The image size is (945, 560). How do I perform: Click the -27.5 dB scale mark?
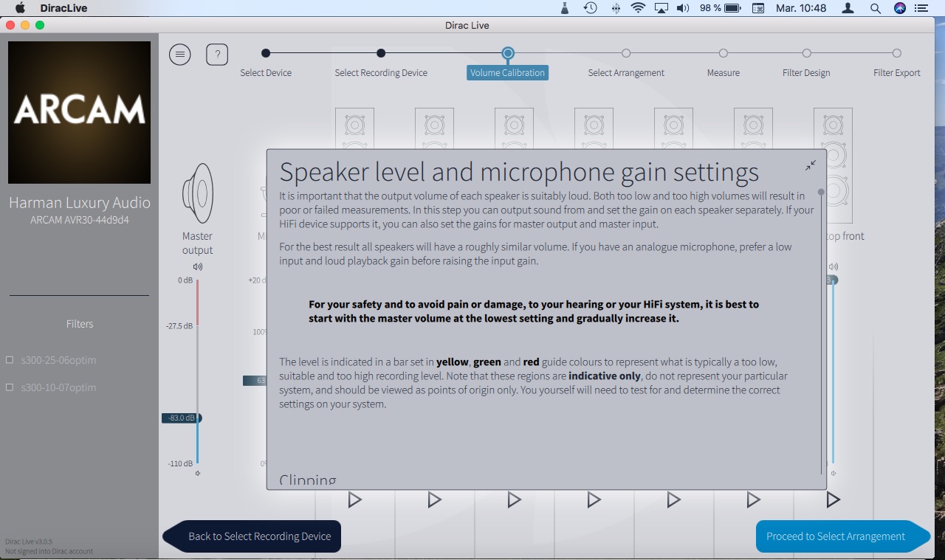coord(179,325)
